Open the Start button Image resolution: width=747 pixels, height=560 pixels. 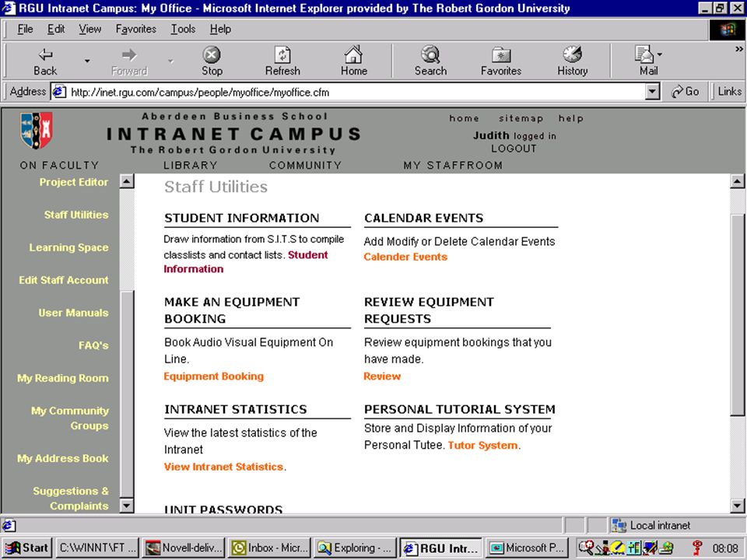26,548
